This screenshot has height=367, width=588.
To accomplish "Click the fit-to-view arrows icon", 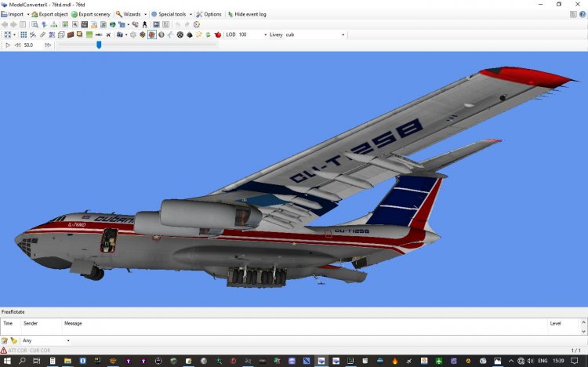I will (8, 35).
